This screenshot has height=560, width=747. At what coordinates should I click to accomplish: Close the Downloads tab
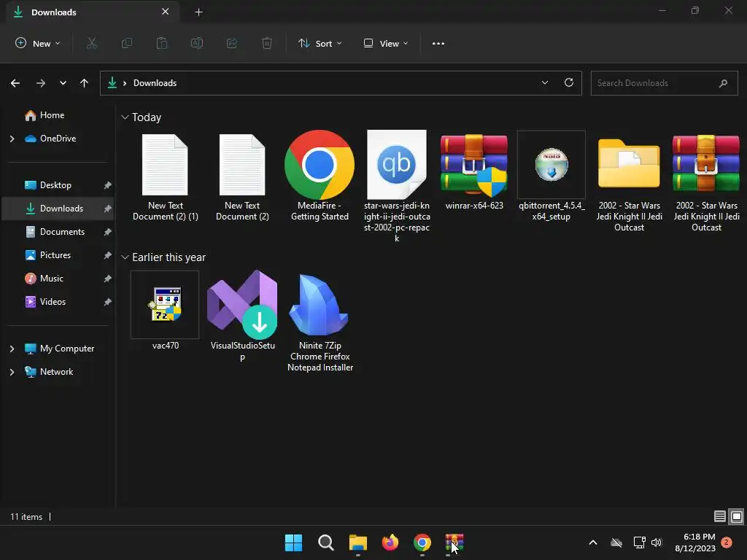tap(166, 12)
